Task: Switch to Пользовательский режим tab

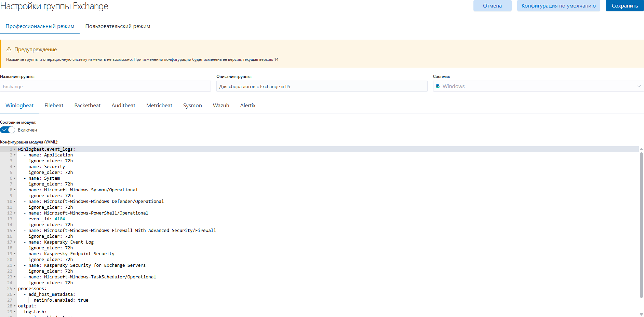Action: coord(118,26)
